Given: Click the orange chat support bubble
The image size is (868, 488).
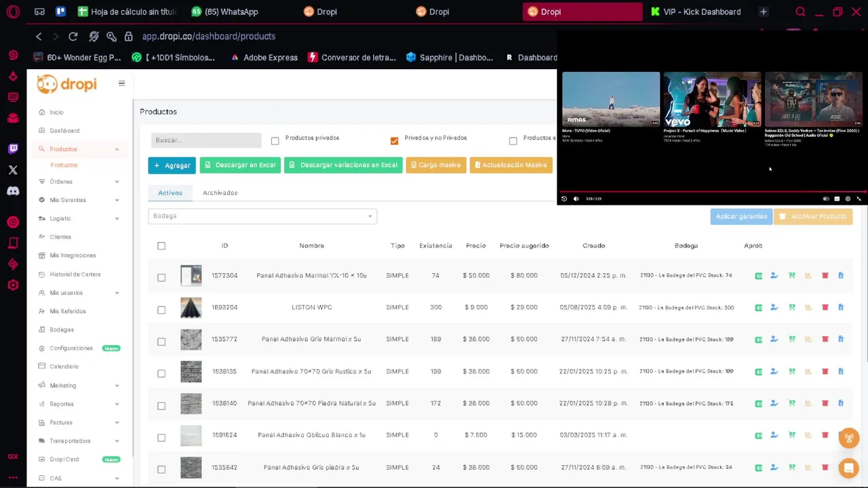Looking at the screenshot, I should pos(848,468).
